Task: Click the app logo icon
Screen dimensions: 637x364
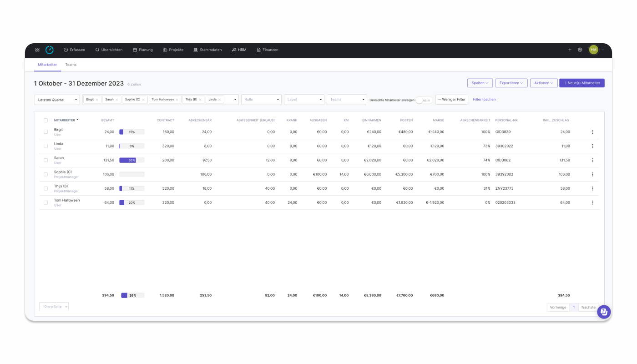Action: tap(50, 50)
